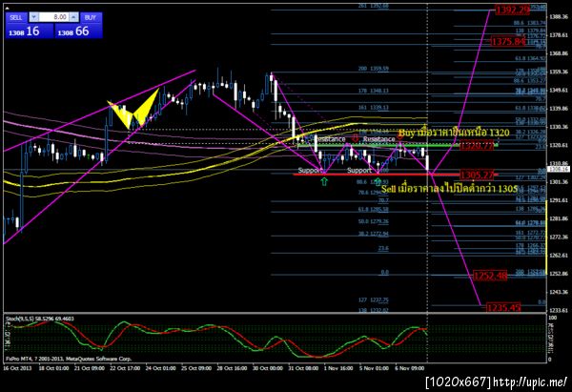Click the Fibonacci label '138 1232.82'
The width and height of the screenshot is (572, 392).
[x=374, y=310]
